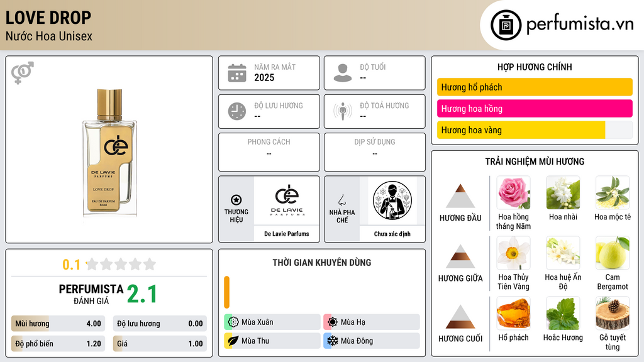This screenshot has height=362, width=644.
Task: Click the unisex gender symbol icon
Action: tap(23, 73)
